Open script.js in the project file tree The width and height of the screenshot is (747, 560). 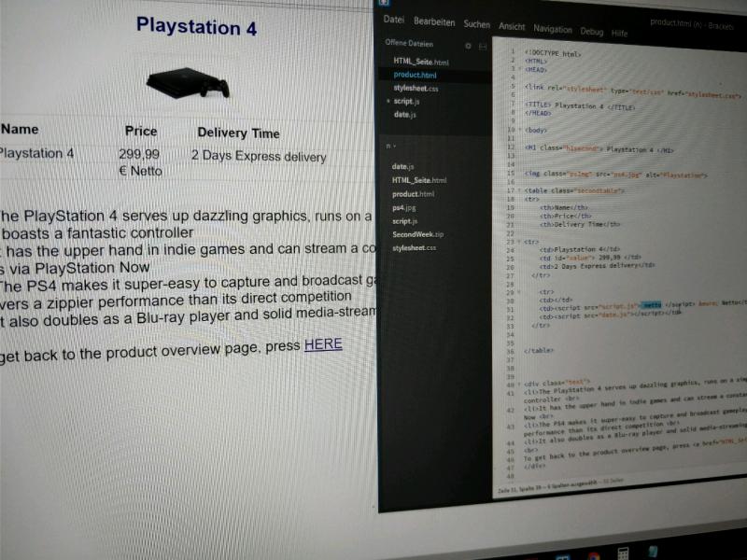click(x=404, y=221)
